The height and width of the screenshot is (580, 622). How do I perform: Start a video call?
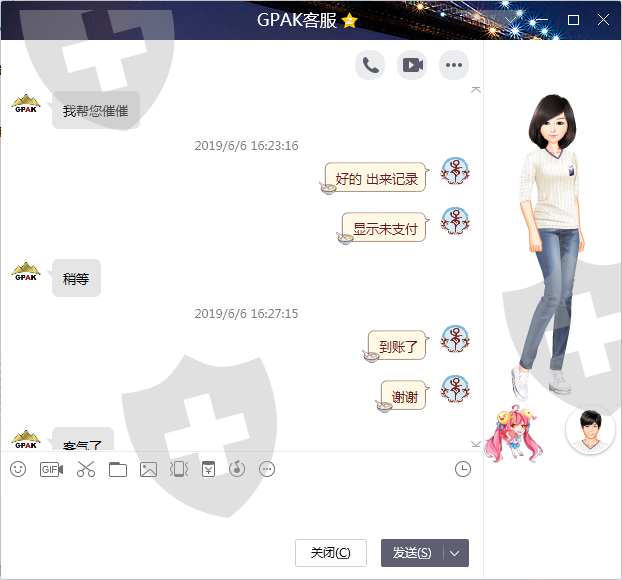tap(412, 65)
